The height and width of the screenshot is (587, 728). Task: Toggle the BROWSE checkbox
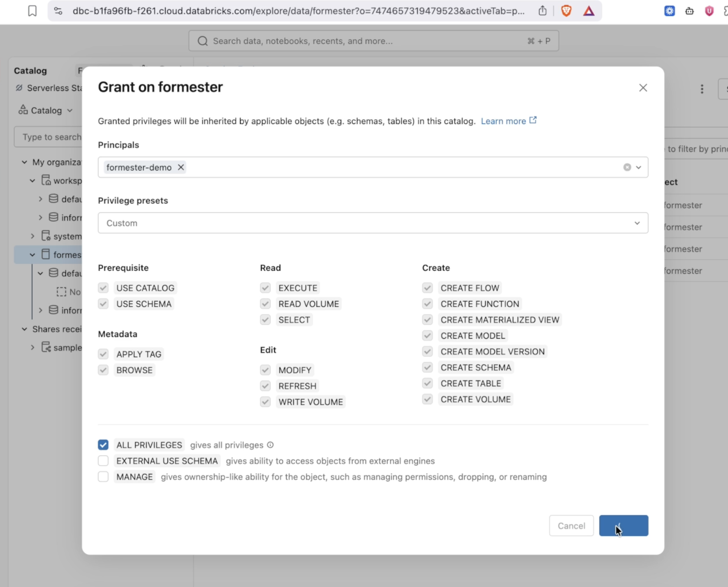click(x=103, y=370)
